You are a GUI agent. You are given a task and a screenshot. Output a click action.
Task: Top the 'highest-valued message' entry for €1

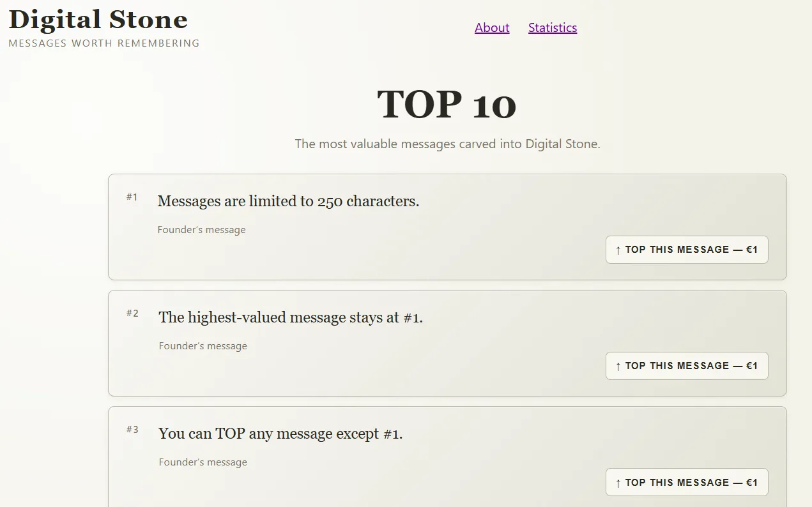[x=687, y=366]
